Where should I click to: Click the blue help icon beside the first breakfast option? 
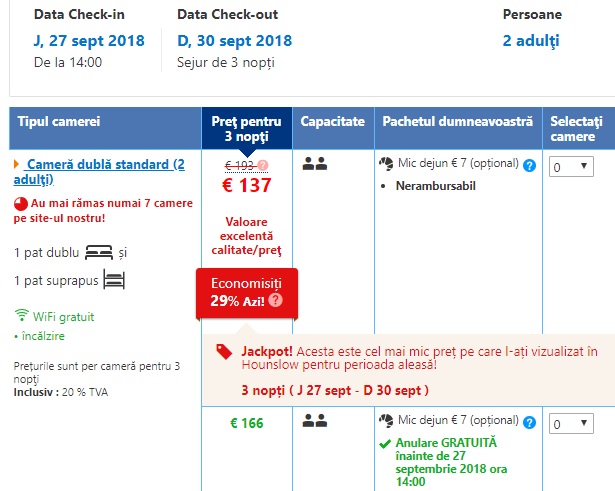pos(529,166)
